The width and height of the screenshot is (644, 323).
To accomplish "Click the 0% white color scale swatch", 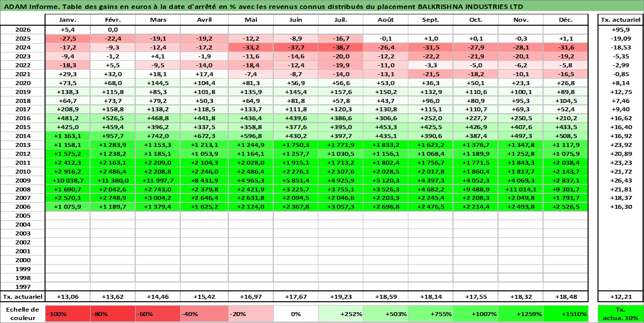I will (x=296, y=314).
